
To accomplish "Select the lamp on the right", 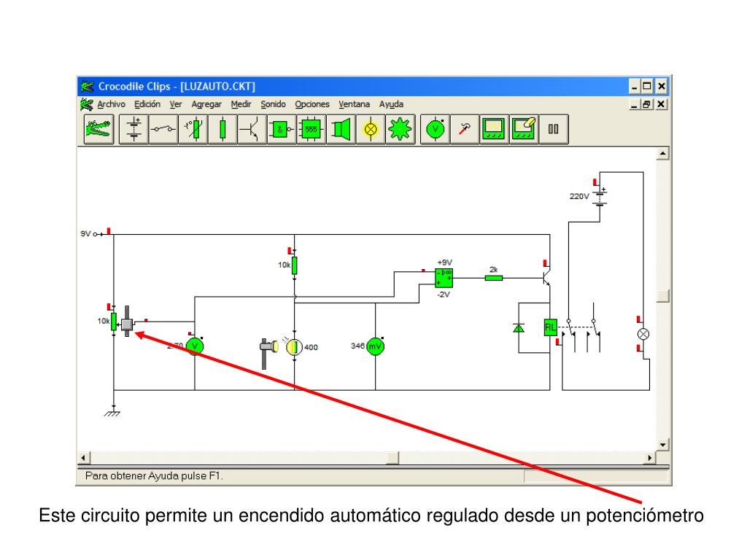I will 643,334.
